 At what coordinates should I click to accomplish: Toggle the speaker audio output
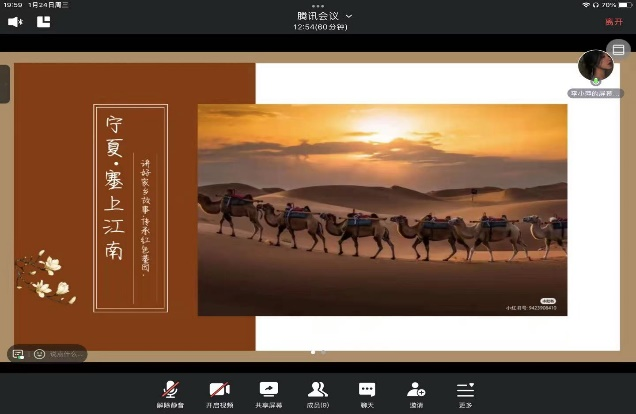click(x=16, y=21)
